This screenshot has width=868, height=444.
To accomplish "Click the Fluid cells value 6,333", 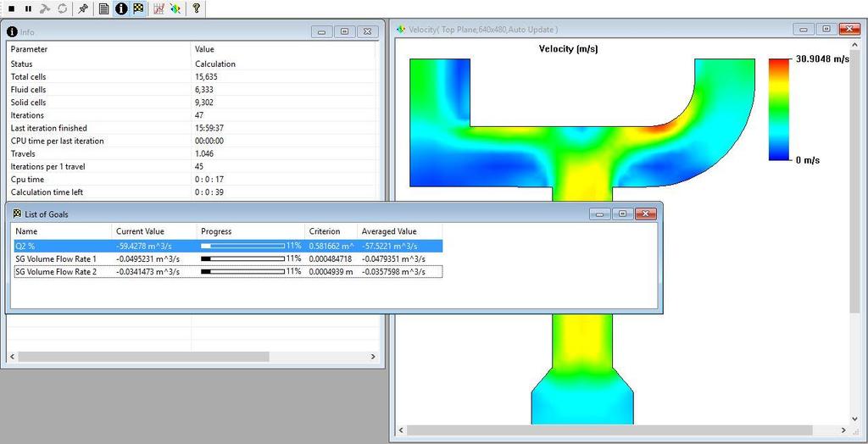I will 204,90.
